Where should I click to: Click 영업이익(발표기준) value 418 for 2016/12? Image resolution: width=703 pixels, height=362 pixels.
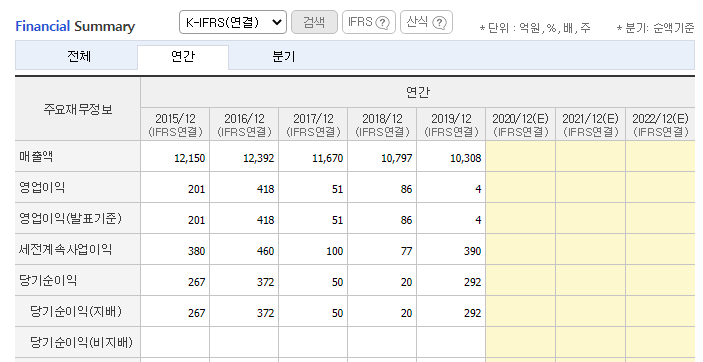point(265,220)
